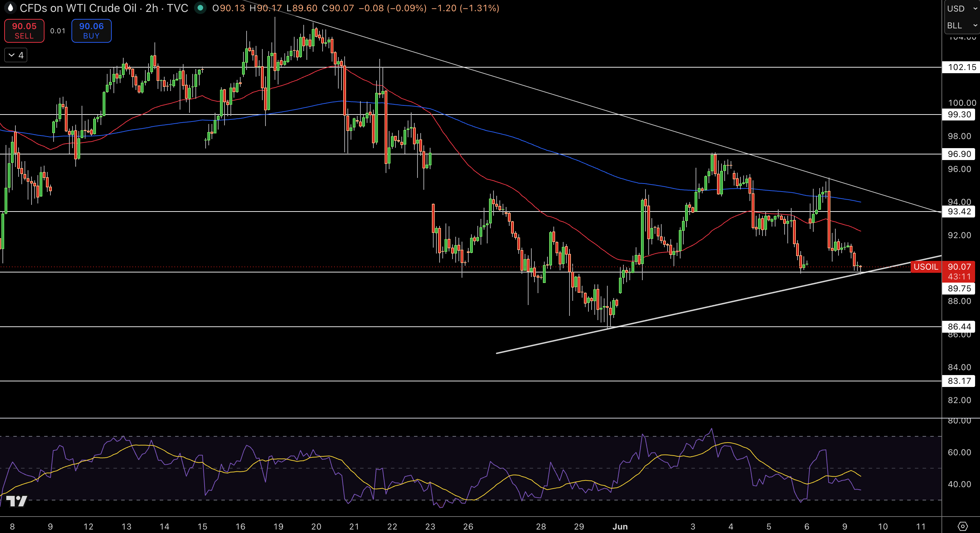Select the 99.30 horizontal line price label
This screenshot has width=980, height=533.
click(959, 115)
